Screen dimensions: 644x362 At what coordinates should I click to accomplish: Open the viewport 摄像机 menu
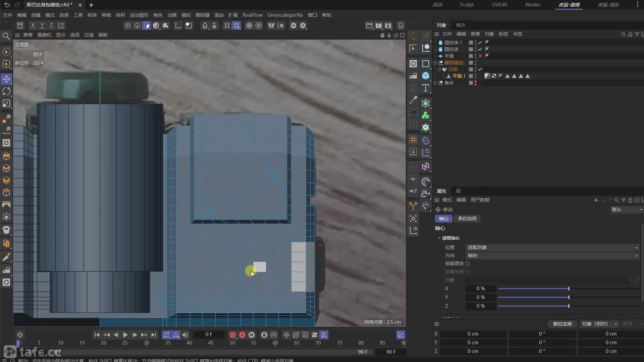point(44,35)
